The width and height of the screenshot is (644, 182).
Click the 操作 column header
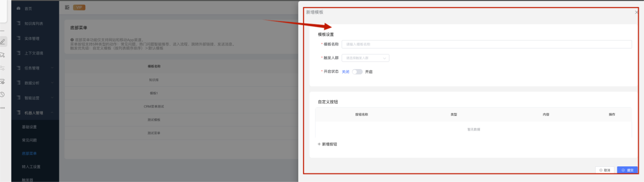[612, 114]
